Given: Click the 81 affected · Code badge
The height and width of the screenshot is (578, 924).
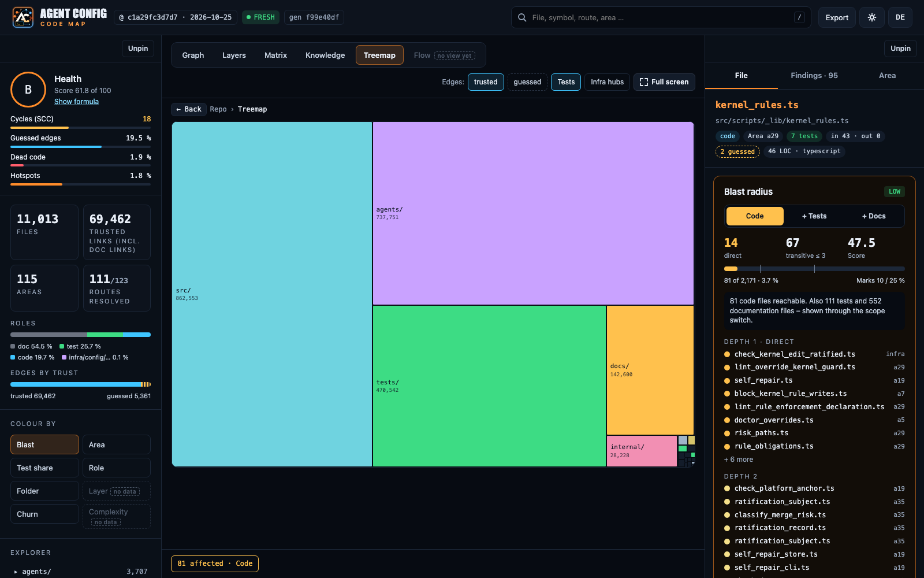Looking at the screenshot, I should pyautogui.click(x=215, y=564).
